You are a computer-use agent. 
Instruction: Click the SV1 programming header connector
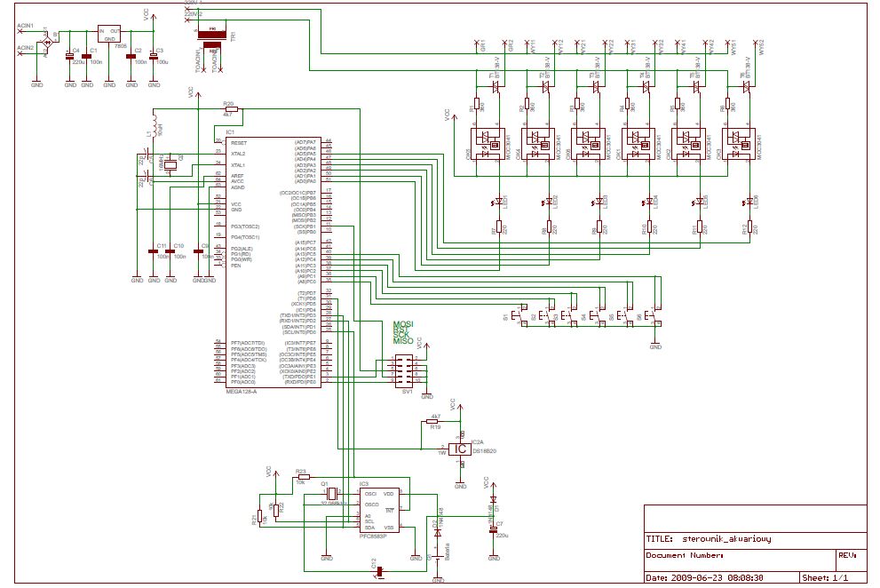404,370
